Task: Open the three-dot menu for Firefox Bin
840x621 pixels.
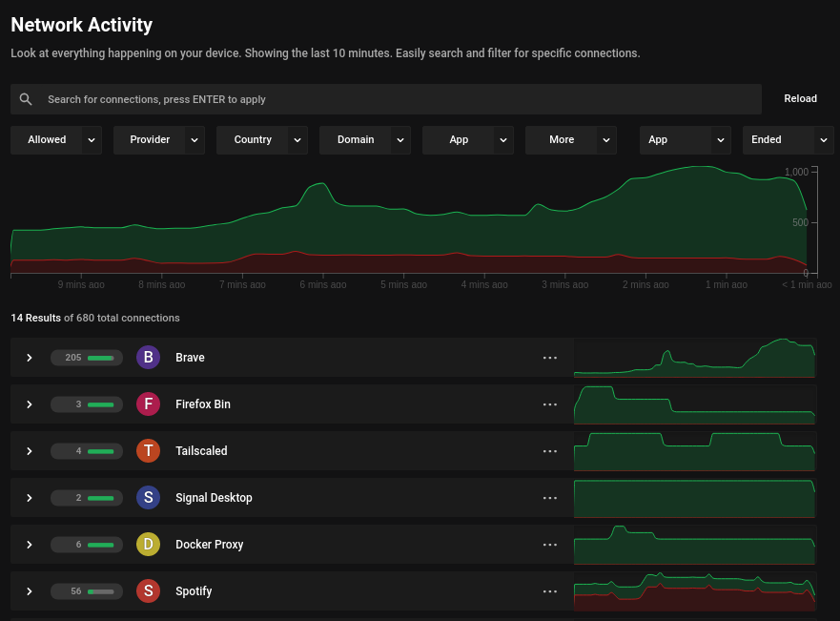Action: [x=550, y=404]
